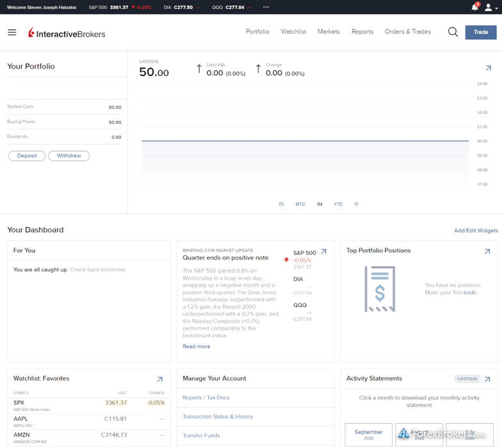Click QQQ quote in market widget
The image size is (502, 448).
[302, 312]
